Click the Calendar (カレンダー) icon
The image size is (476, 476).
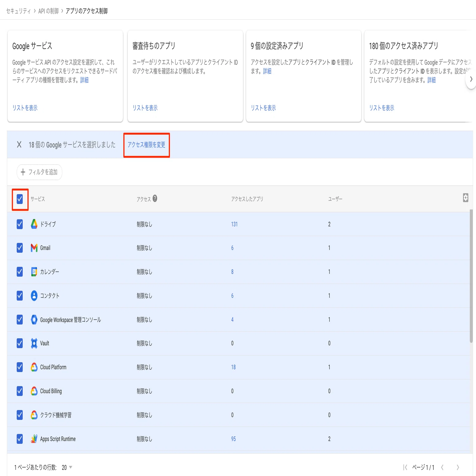pos(34,272)
